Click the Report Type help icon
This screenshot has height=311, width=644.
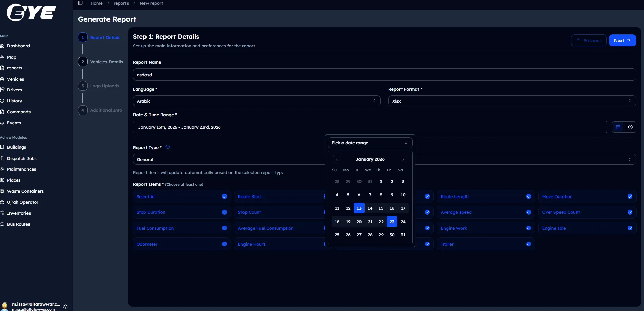(x=168, y=147)
